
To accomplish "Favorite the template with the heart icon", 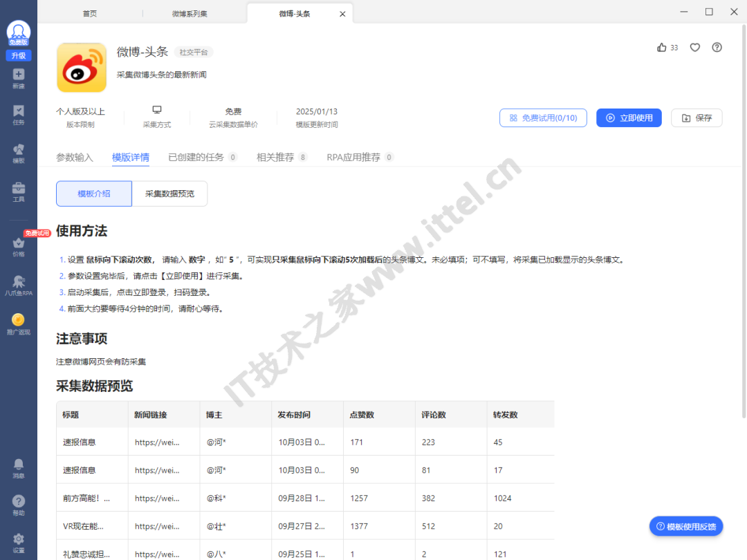I will pyautogui.click(x=695, y=48).
